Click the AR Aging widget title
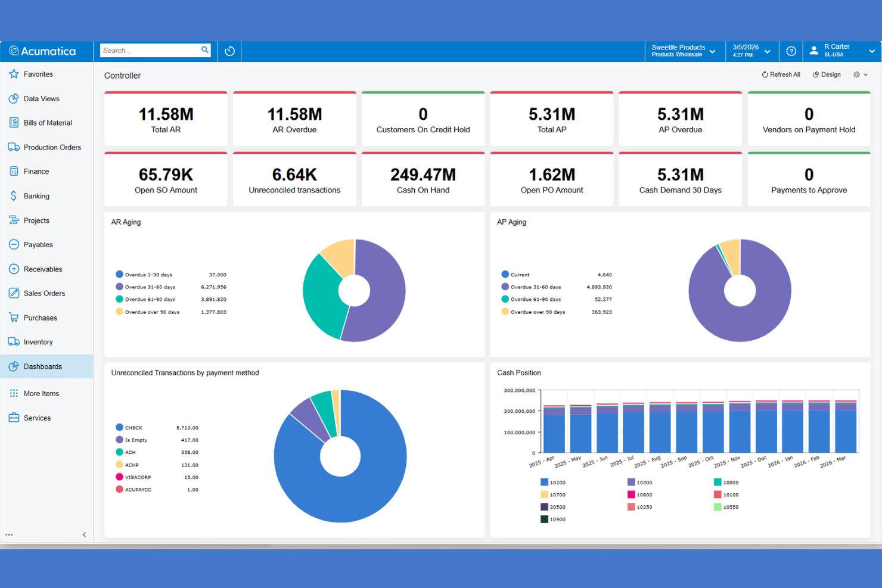Image resolution: width=882 pixels, height=588 pixels. (x=126, y=222)
